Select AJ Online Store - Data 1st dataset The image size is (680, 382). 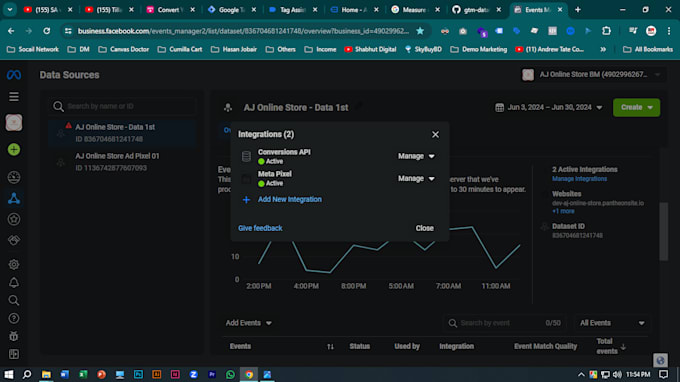pyautogui.click(x=121, y=133)
